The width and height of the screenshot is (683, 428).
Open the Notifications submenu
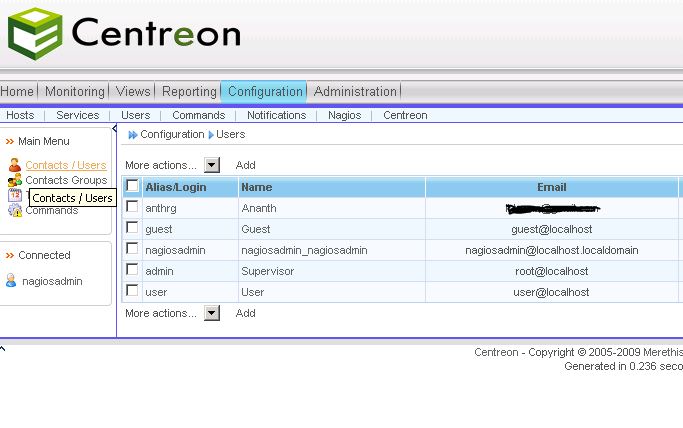click(277, 115)
